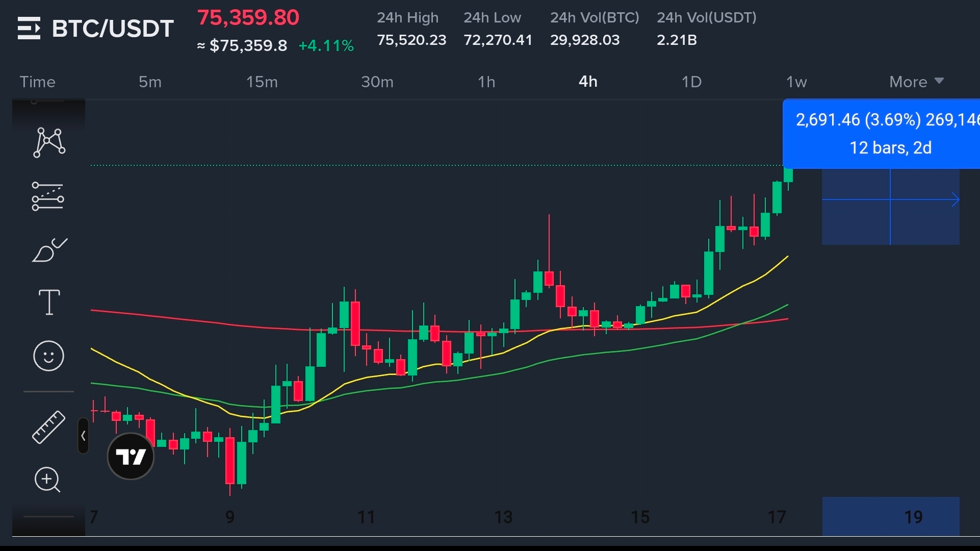Select the 1h chart interval
The image size is (980, 551).
(x=486, y=82)
